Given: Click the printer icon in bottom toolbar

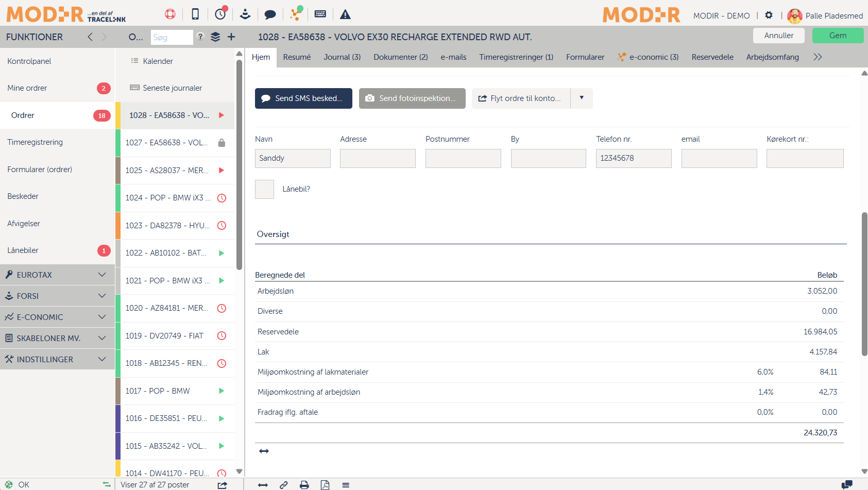Looking at the screenshot, I should pyautogui.click(x=304, y=485).
